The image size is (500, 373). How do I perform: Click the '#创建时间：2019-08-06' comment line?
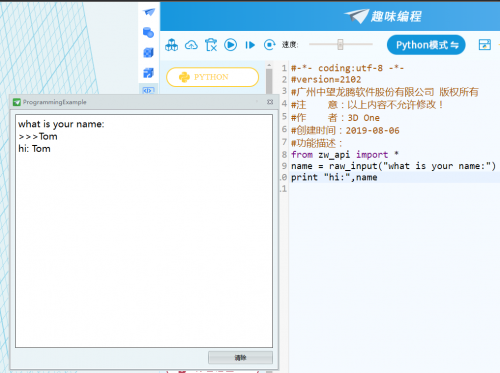[x=345, y=131]
